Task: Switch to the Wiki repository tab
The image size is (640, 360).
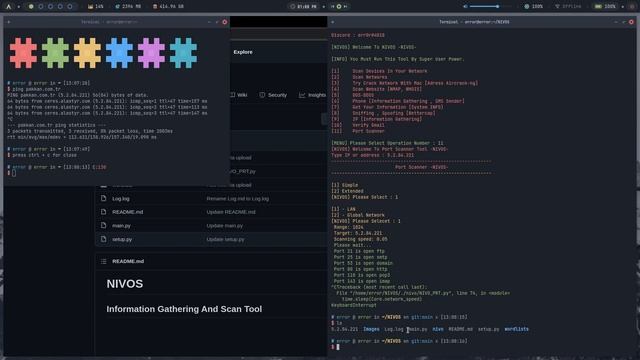Action: click(x=239, y=95)
